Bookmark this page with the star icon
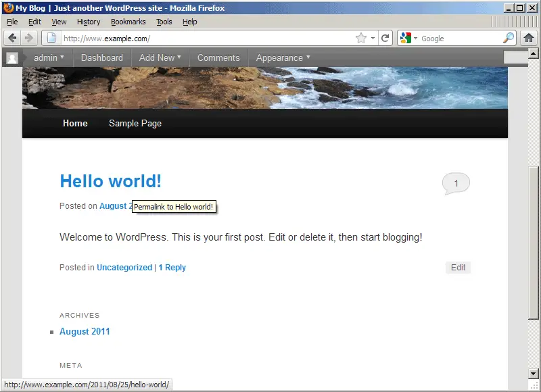The image size is (541, 392). [x=361, y=38]
